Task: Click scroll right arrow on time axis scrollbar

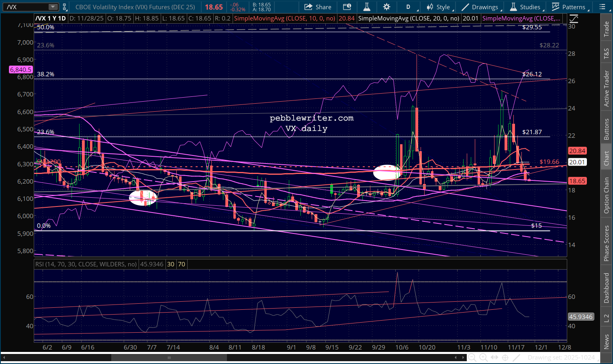Action: (x=463, y=358)
